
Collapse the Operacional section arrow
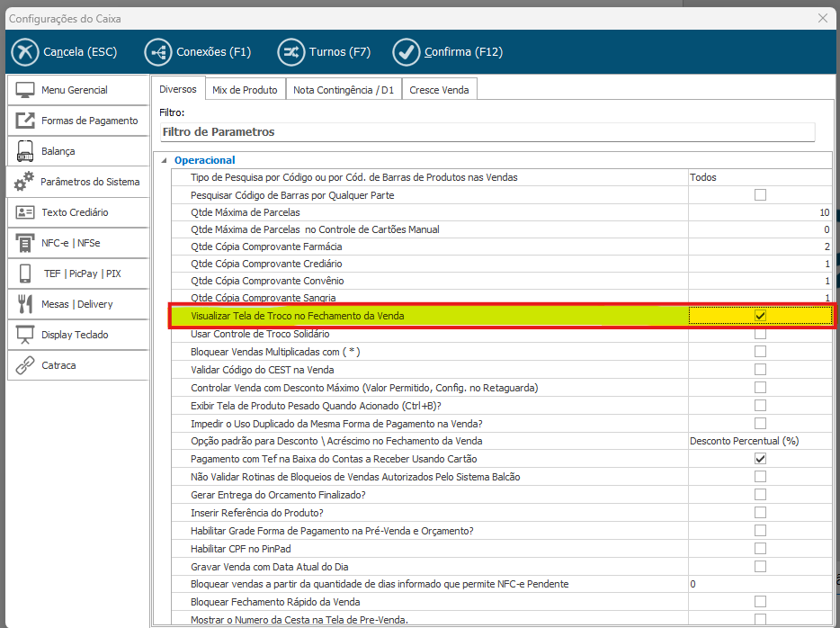164,160
